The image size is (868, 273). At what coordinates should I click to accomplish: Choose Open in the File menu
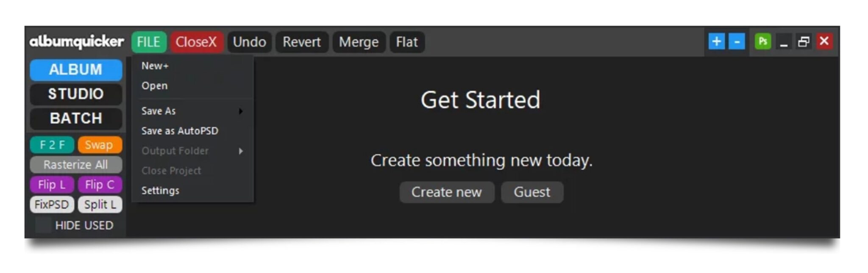[x=155, y=85]
